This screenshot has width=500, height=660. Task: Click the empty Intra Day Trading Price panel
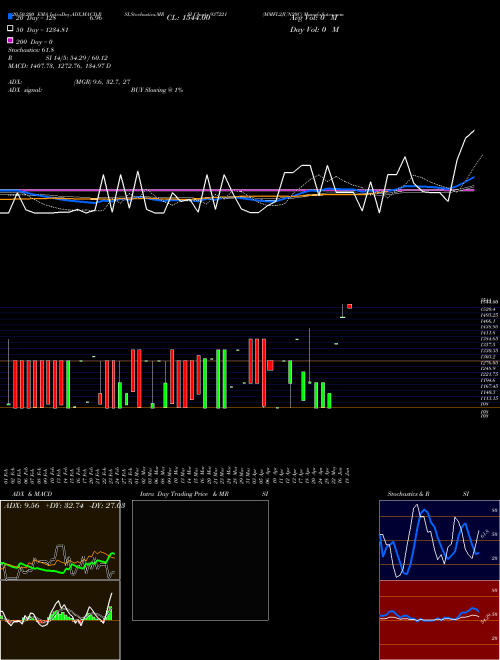pyautogui.click(x=200, y=560)
